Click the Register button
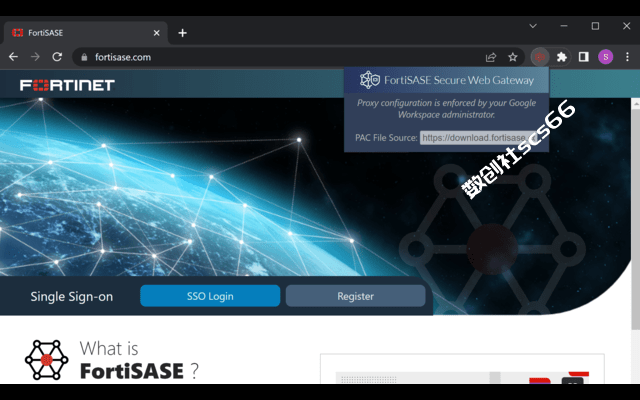640x400 pixels. [356, 296]
